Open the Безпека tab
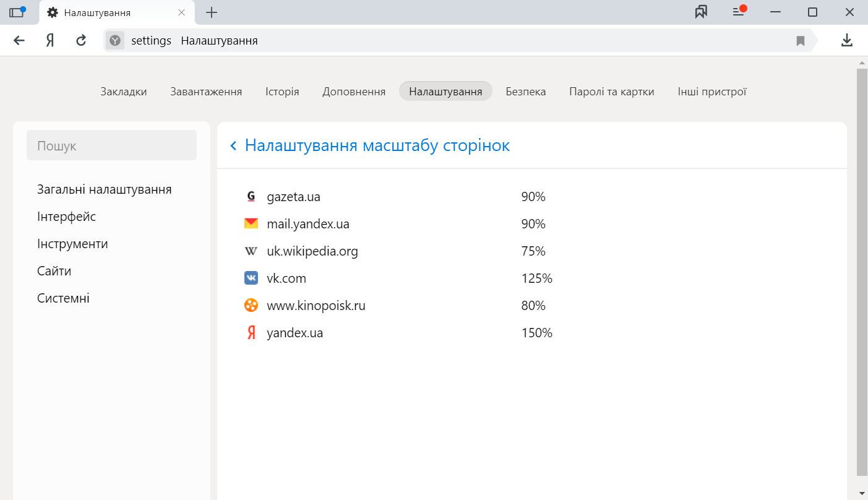 [x=526, y=92]
